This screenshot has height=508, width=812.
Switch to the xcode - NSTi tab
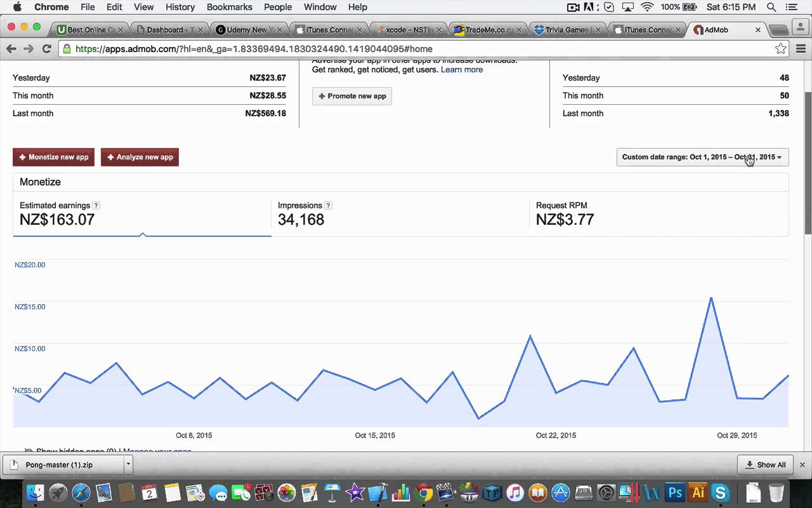pyautogui.click(x=407, y=30)
